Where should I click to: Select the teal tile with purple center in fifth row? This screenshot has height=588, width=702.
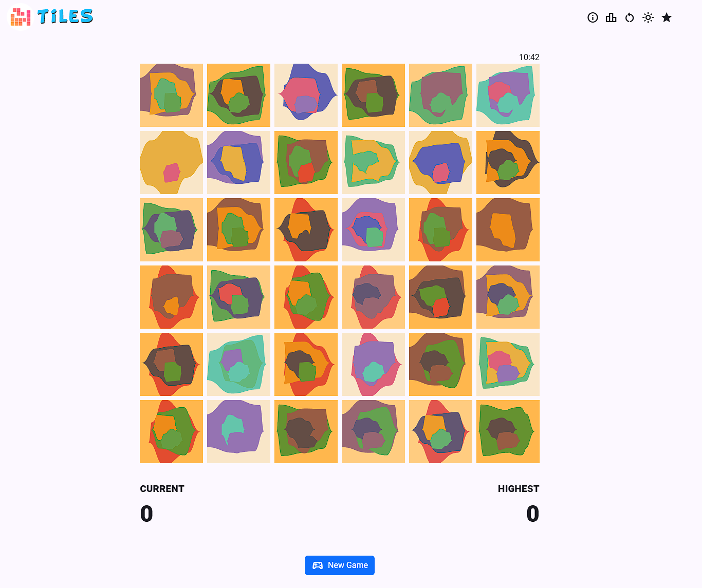click(x=238, y=364)
